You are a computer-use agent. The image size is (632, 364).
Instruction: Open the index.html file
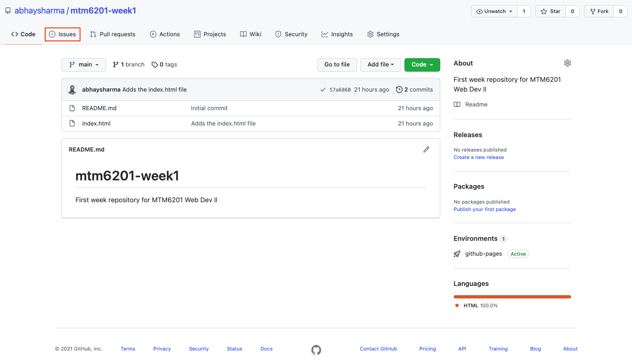pos(96,124)
